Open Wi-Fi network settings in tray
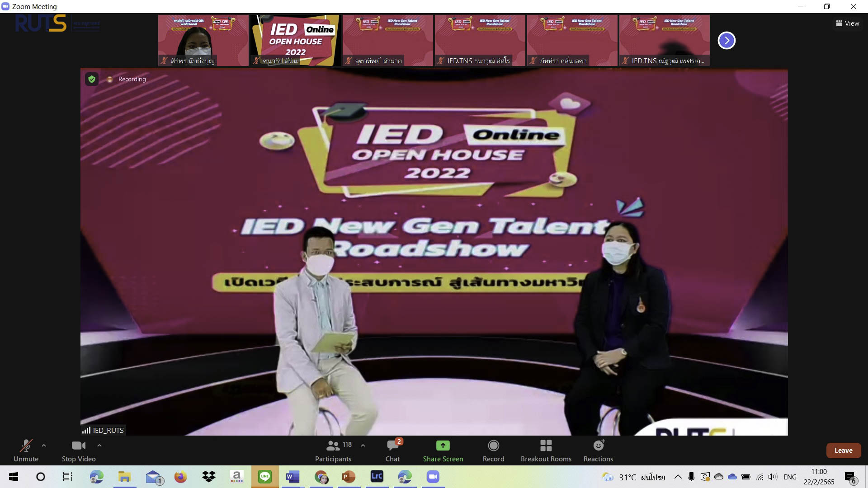 click(760, 477)
